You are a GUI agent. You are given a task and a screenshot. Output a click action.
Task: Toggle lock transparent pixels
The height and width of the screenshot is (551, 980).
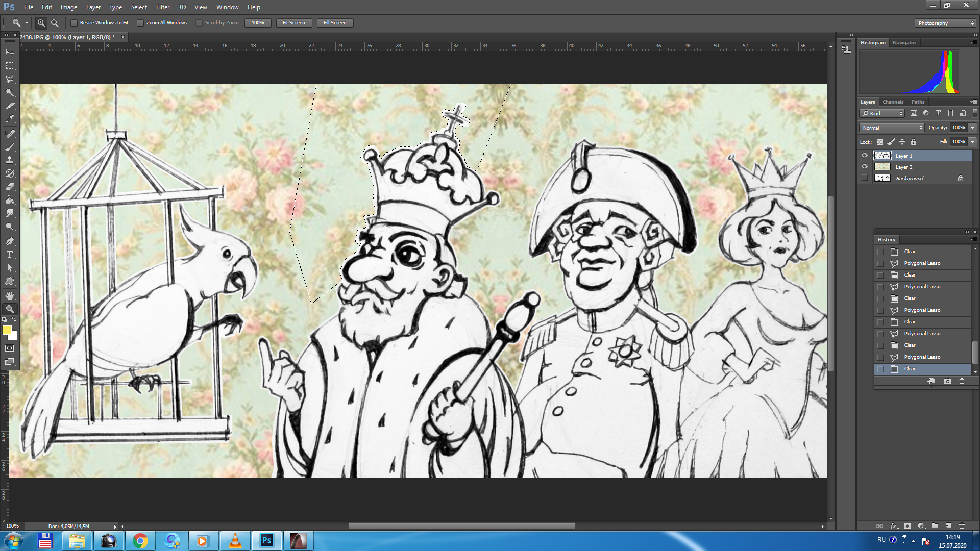click(x=879, y=142)
